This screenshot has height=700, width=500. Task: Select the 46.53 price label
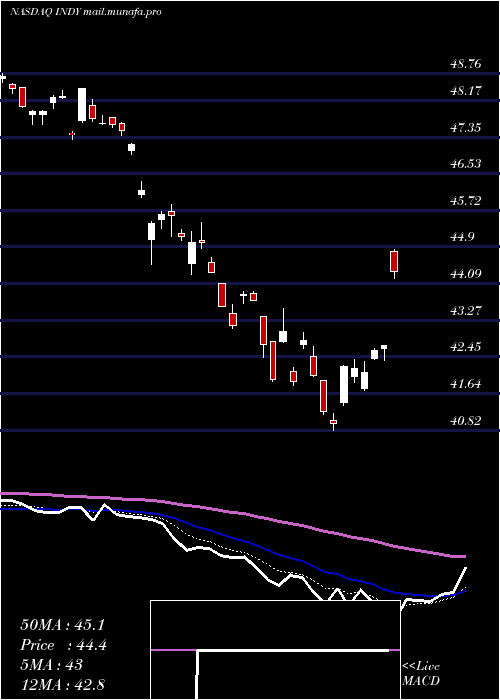click(x=466, y=164)
